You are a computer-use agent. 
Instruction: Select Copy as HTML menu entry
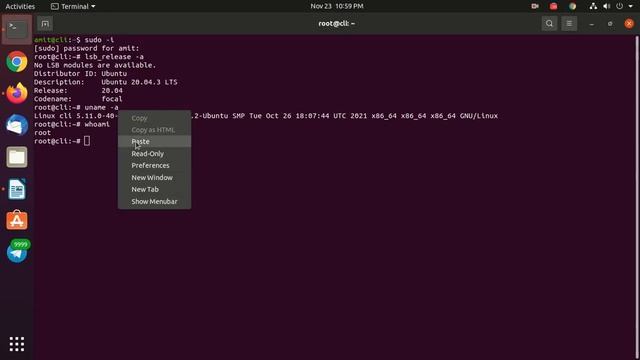tap(154, 130)
